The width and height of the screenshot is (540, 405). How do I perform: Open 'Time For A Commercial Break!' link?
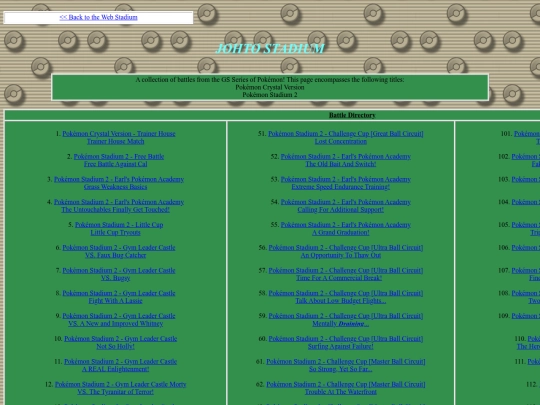339,278
